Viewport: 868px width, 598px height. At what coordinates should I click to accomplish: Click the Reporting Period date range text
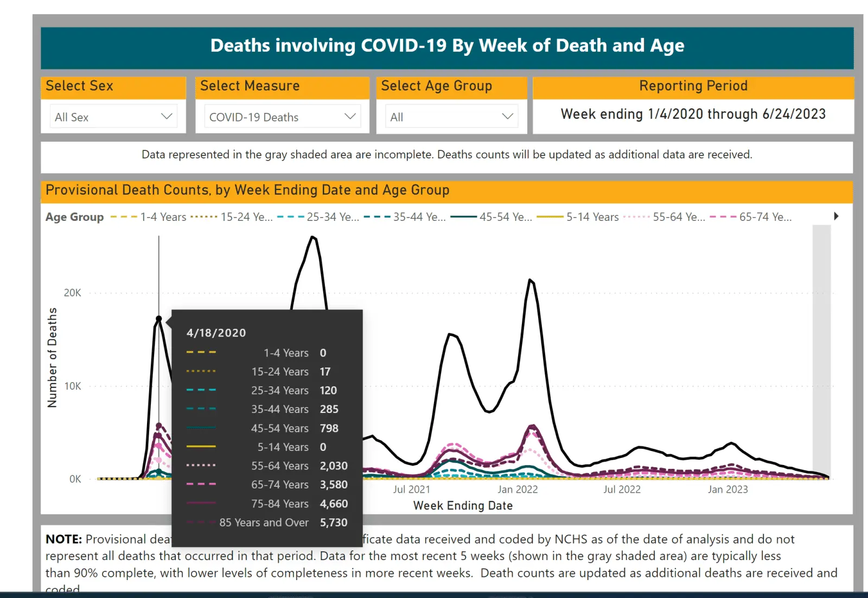coord(693,114)
